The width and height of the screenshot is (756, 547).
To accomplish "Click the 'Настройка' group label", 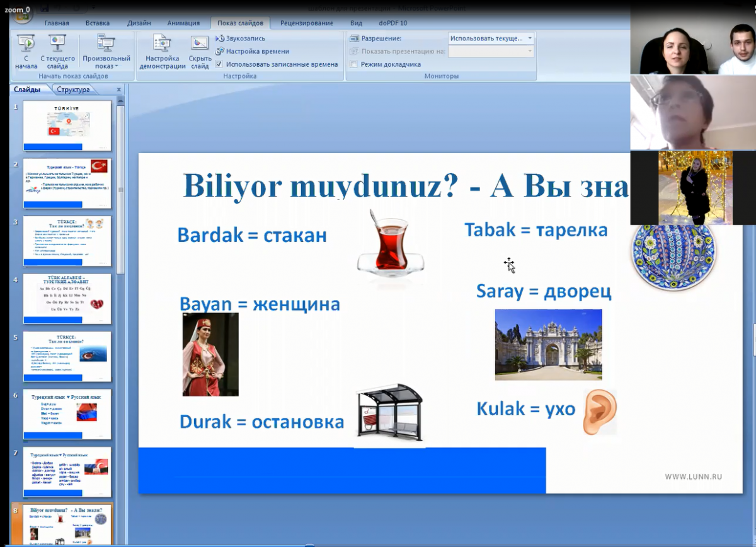I will pyautogui.click(x=240, y=76).
